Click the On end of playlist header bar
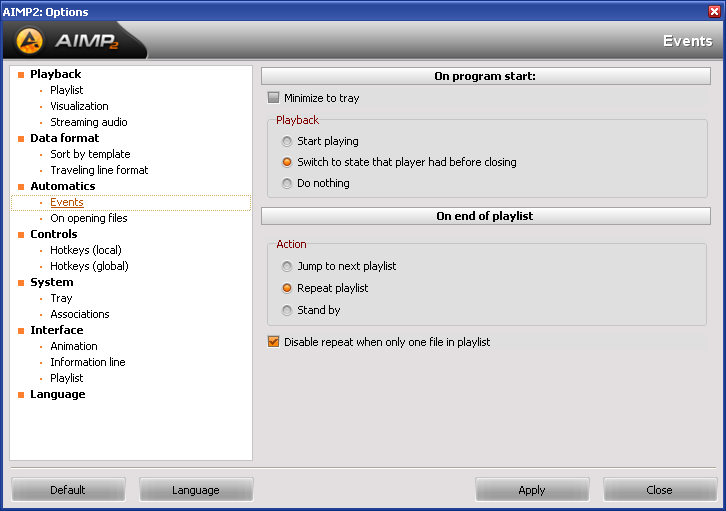 coord(486,216)
